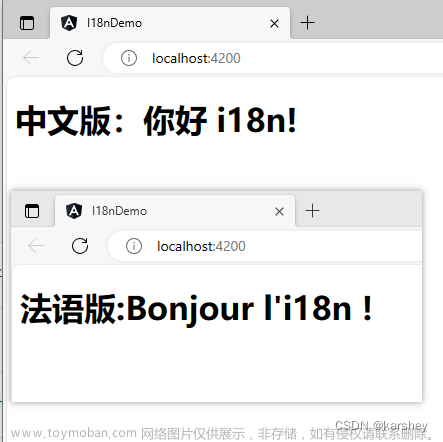The image size is (443, 442).
Task: Focus localhost:4200 address bar in bottom window
Action: pos(265,246)
